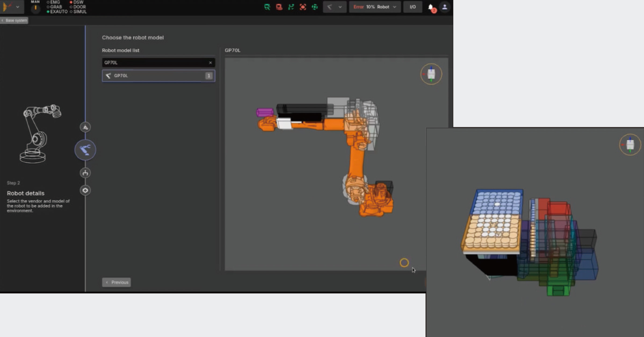Toggle the SIMUL status indicator
644x337 pixels.
pos(78,12)
